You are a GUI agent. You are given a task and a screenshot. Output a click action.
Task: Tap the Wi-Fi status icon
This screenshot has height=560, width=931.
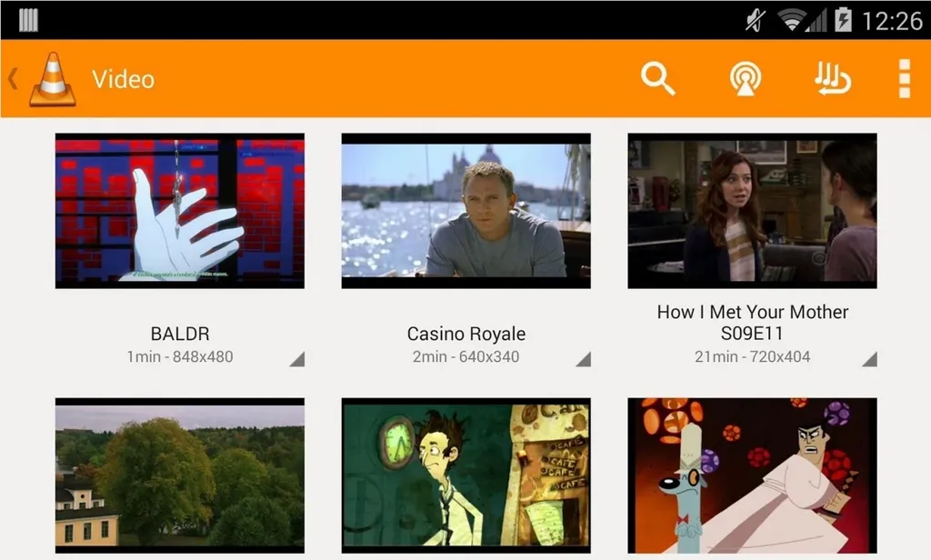(792, 20)
